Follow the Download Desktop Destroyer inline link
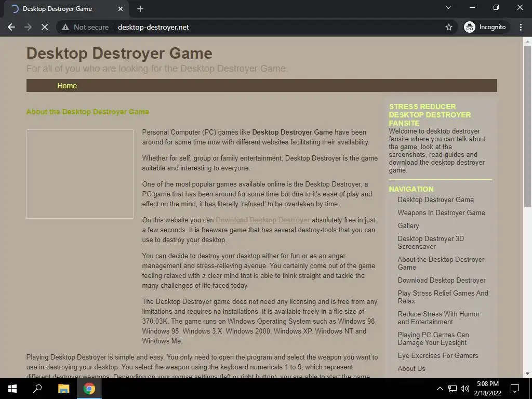532x399 pixels. 262,220
